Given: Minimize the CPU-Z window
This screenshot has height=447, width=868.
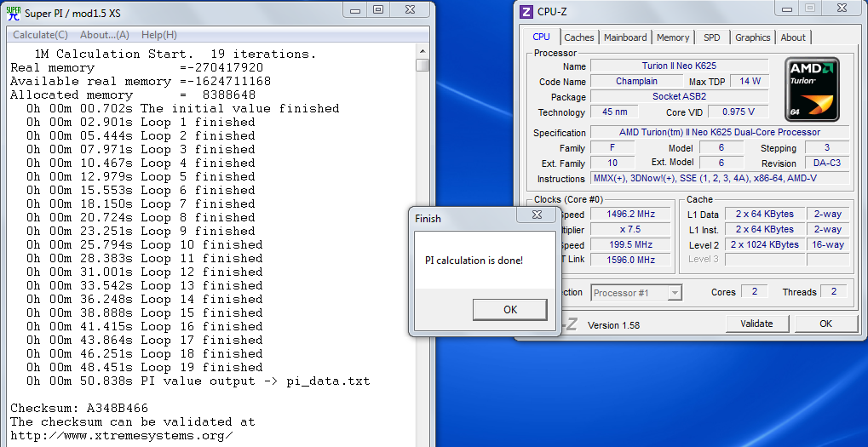Looking at the screenshot, I should click(x=786, y=8).
